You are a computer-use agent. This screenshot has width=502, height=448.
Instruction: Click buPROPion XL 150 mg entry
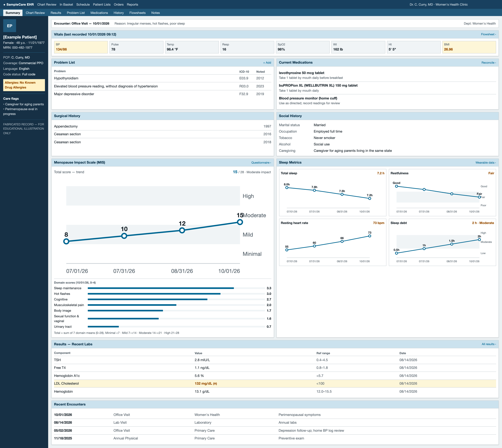click(x=387, y=88)
